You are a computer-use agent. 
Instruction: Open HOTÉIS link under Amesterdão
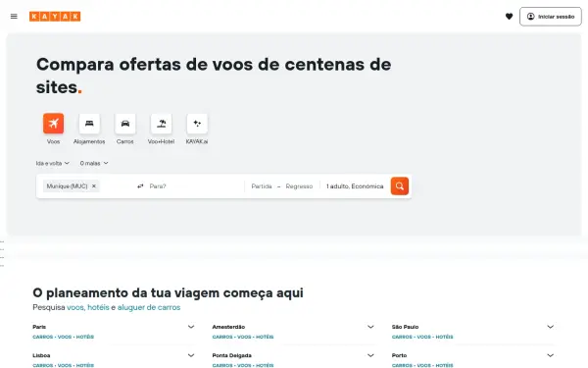265,338
